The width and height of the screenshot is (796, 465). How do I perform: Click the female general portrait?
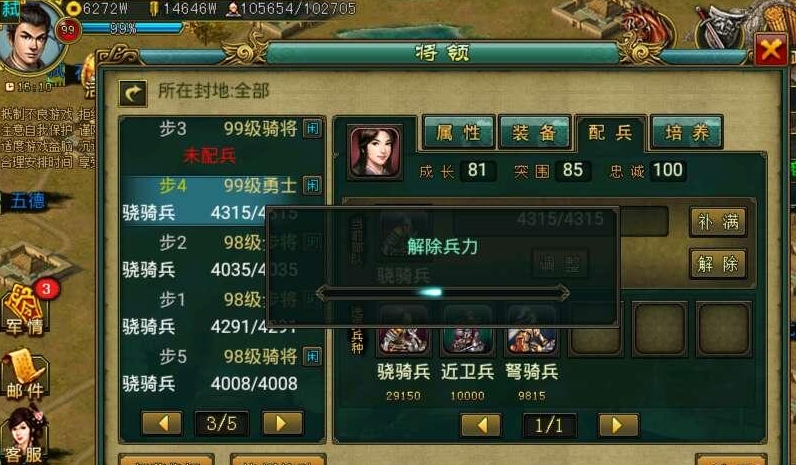375,152
